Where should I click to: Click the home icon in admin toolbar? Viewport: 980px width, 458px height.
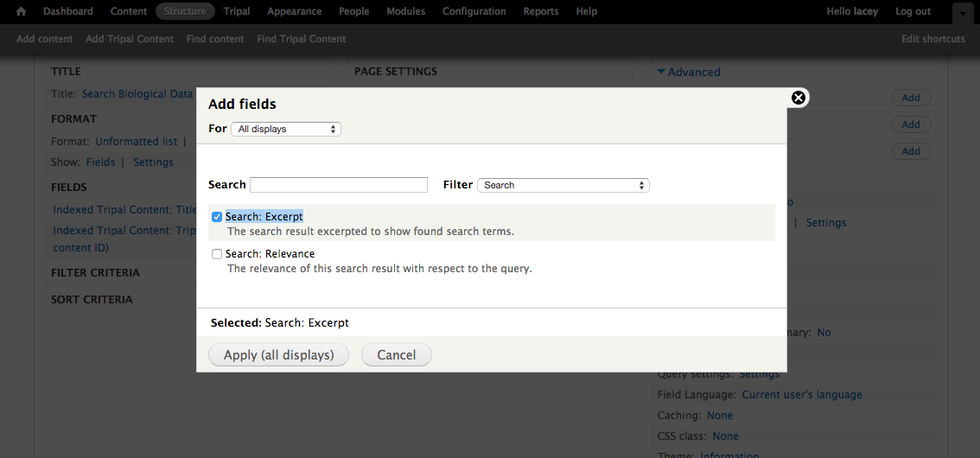[22, 11]
